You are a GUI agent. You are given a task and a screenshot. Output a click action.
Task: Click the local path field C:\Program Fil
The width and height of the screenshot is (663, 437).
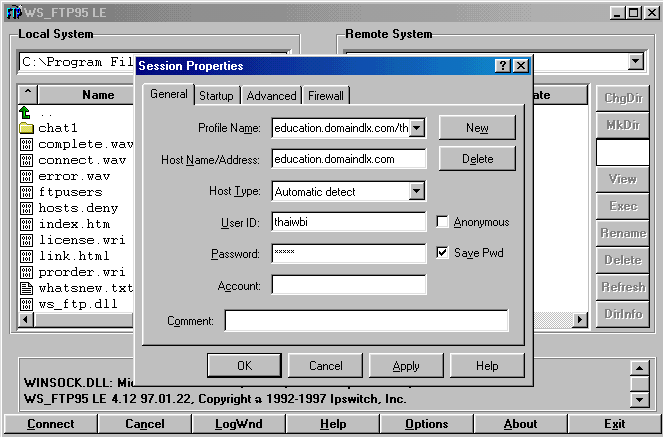pyautogui.click(x=78, y=63)
